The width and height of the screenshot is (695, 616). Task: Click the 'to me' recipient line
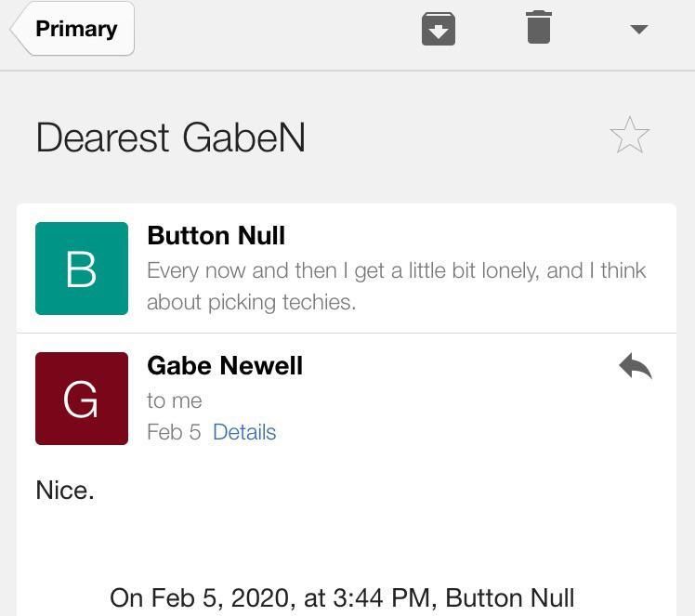[175, 400]
